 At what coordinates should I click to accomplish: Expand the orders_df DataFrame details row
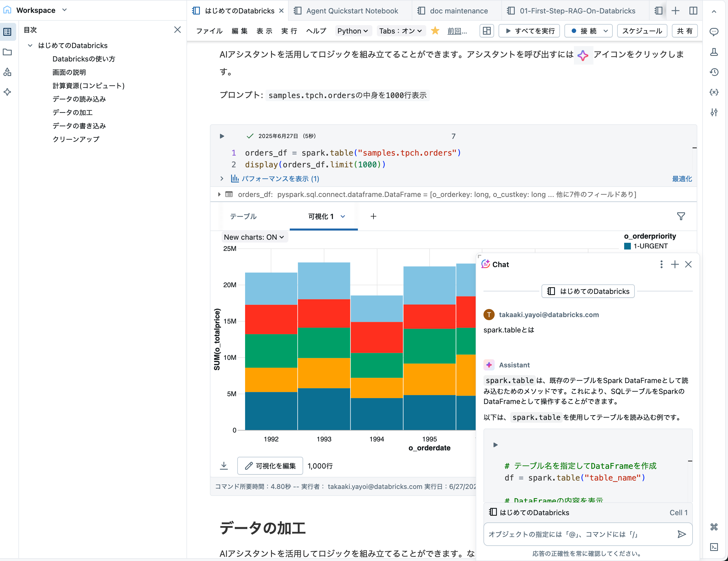point(219,194)
